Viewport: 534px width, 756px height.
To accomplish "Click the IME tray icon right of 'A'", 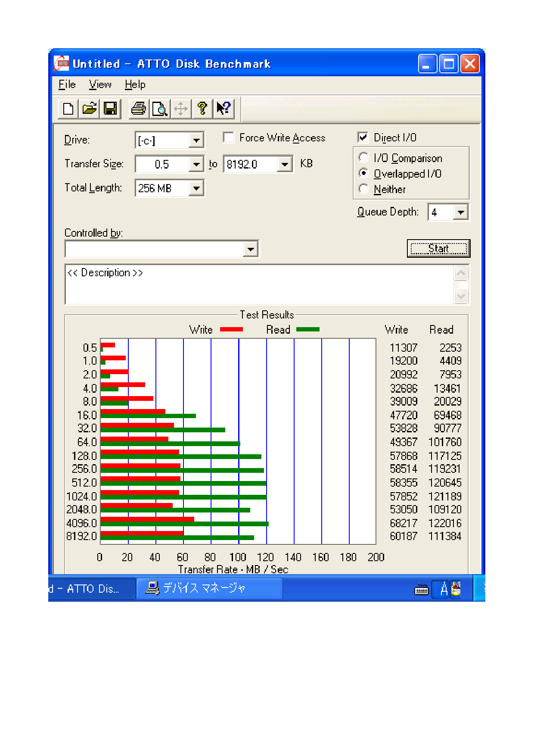I will point(456,588).
